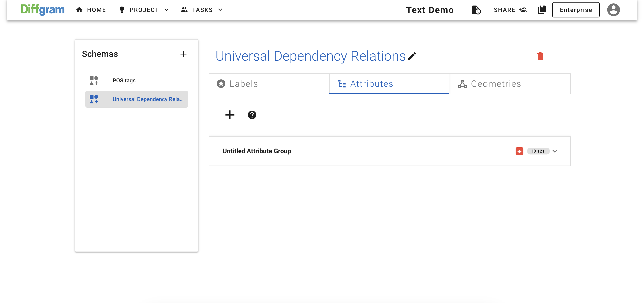
Task: Open the Project dropdown menu
Action: 144,10
